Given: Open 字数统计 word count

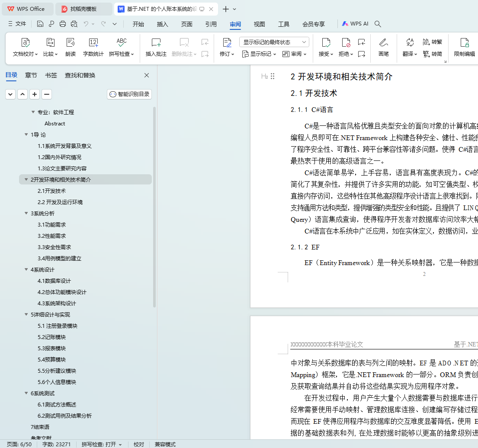Looking at the screenshot, I should pyautogui.click(x=93, y=47).
